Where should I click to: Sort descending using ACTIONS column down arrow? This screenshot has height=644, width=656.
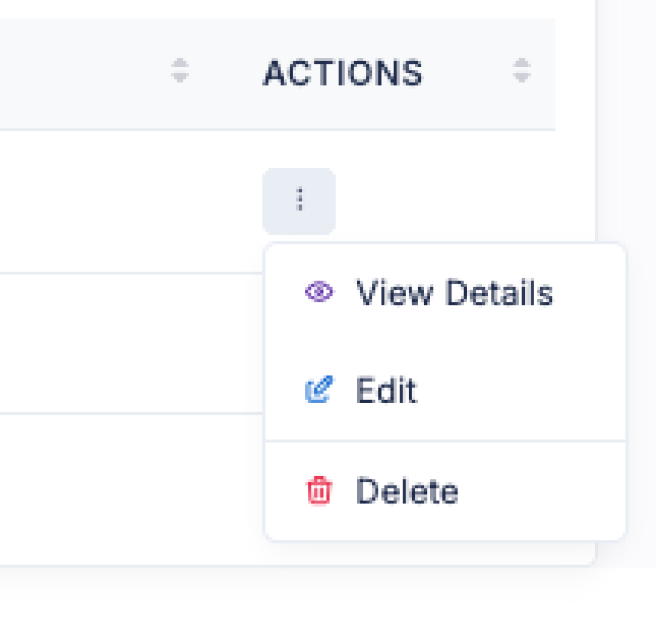(x=522, y=78)
